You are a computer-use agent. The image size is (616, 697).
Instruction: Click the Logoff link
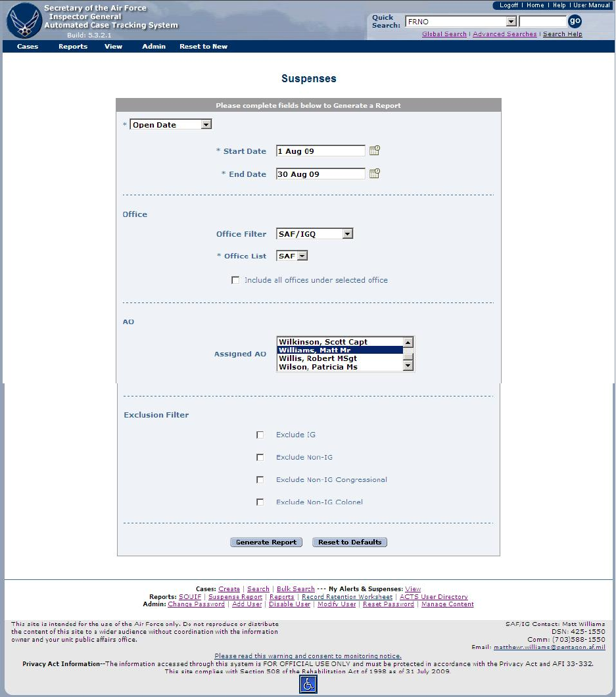coord(509,5)
